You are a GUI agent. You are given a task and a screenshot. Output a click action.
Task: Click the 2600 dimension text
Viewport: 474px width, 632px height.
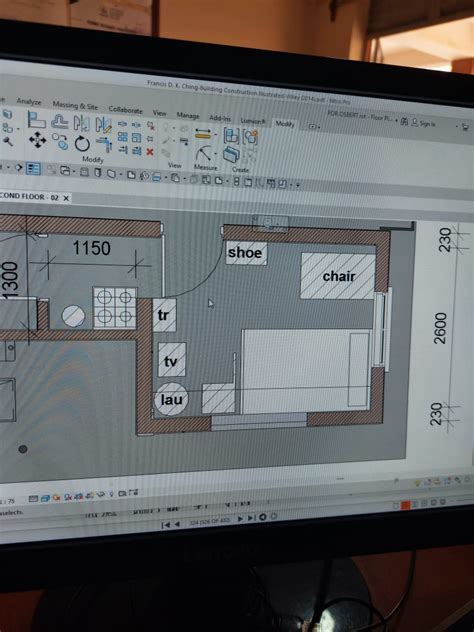tap(440, 328)
